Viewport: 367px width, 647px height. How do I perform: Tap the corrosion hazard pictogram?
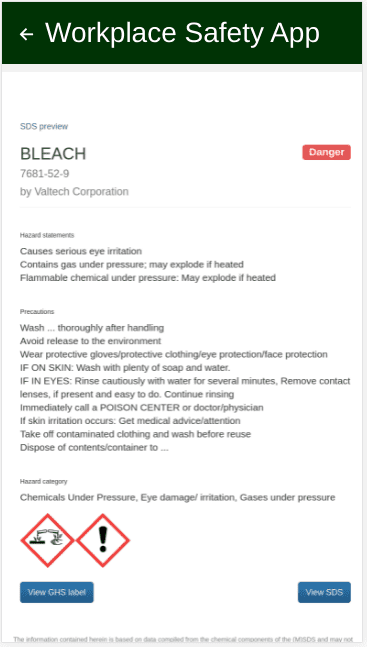click(47, 540)
